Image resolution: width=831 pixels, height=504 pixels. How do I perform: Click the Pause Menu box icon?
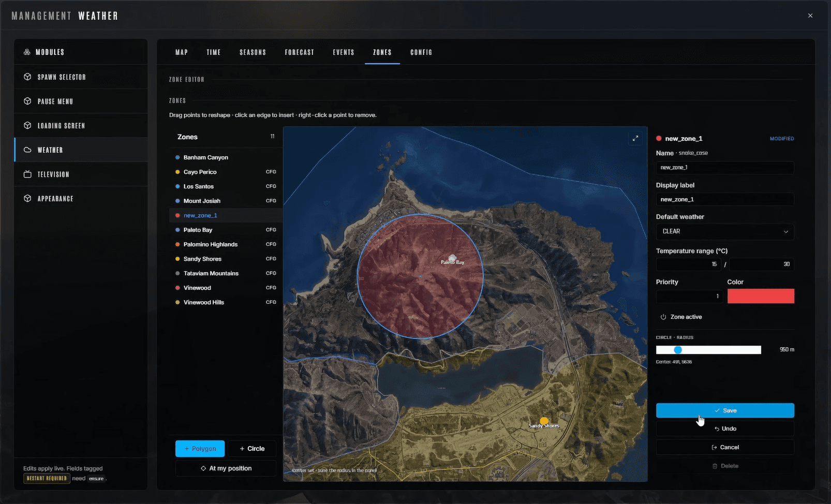[27, 101]
